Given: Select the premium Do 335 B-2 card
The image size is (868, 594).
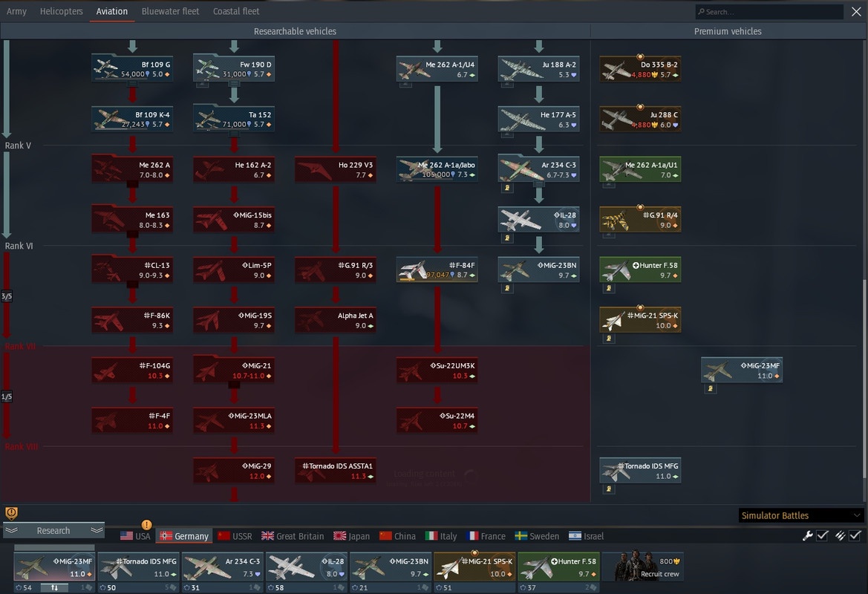Looking at the screenshot, I should [641, 68].
